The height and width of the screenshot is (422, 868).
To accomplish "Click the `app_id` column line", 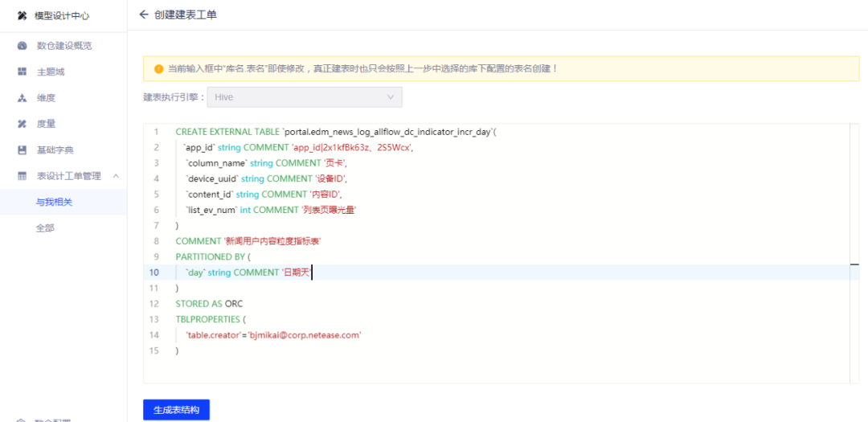I will pos(299,147).
